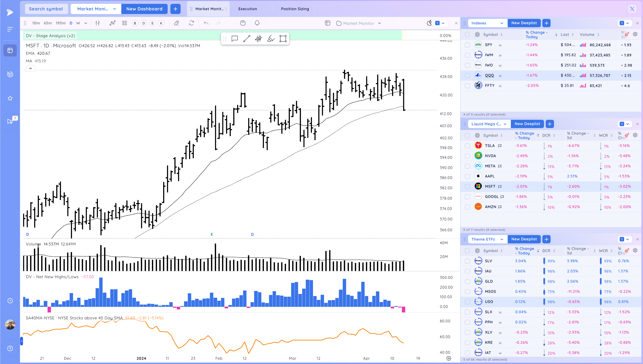Image resolution: width=643 pixels, height=364 pixels.
Task: Toggle the B marker circle button
Action: (x=135, y=23)
